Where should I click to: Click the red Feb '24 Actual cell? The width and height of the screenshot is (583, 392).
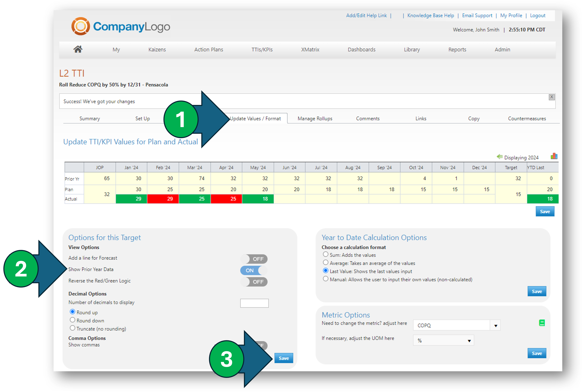coord(163,199)
